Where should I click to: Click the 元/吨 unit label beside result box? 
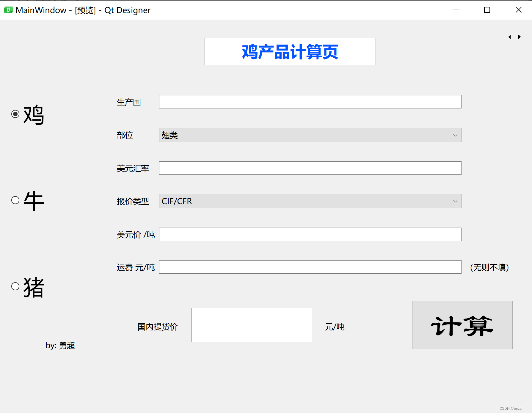[x=334, y=327]
